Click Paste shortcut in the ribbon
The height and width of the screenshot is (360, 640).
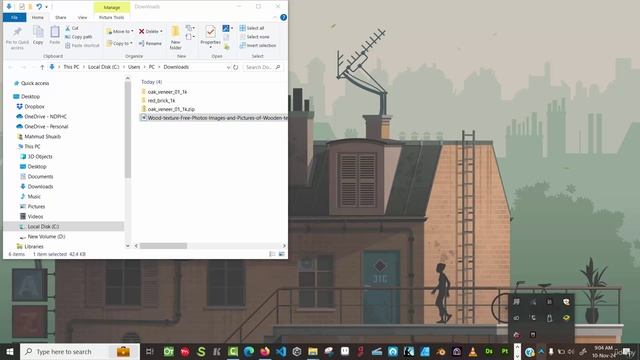[82, 45]
